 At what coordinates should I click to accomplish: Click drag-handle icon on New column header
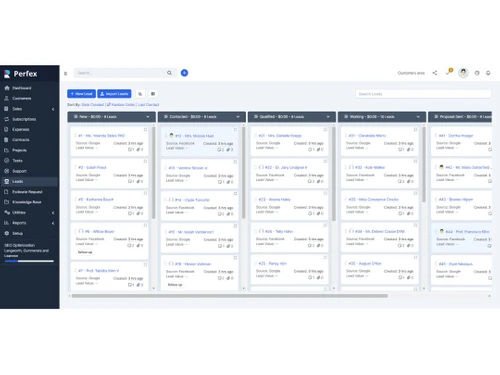point(76,117)
